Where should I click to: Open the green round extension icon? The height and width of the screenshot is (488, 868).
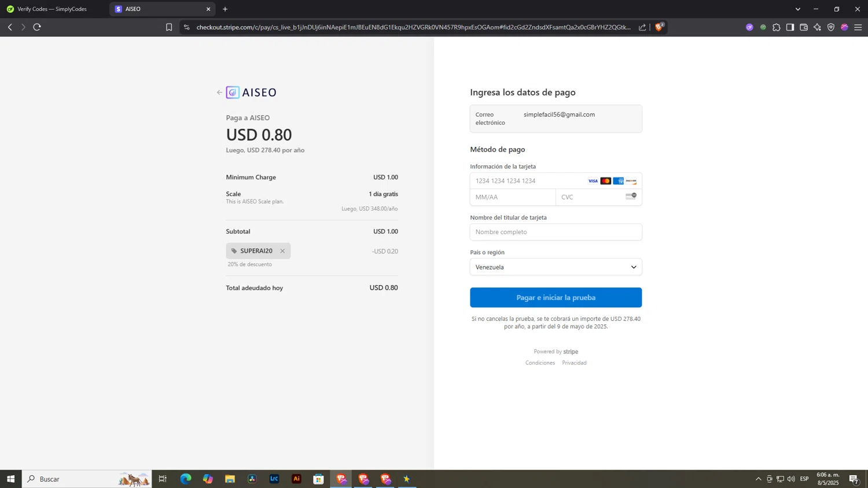pyautogui.click(x=763, y=27)
